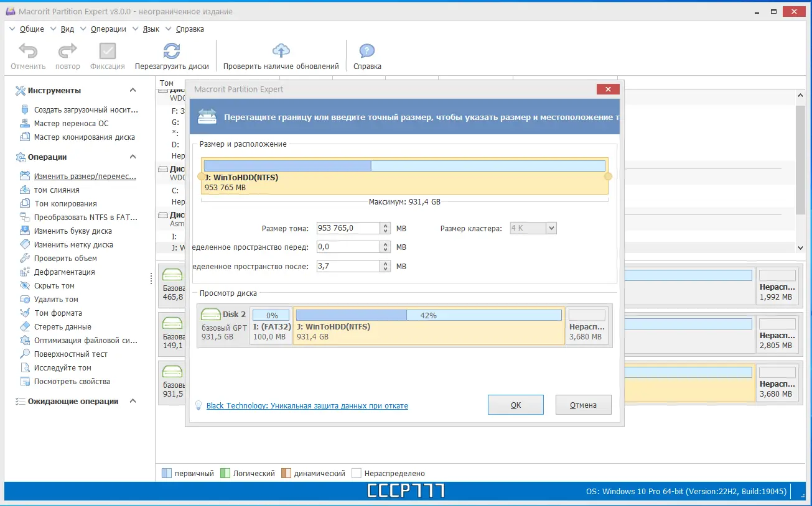
Task: Close the Macrorit Partition Expert dialog
Action: pyautogui.click(x=608, y=90)
